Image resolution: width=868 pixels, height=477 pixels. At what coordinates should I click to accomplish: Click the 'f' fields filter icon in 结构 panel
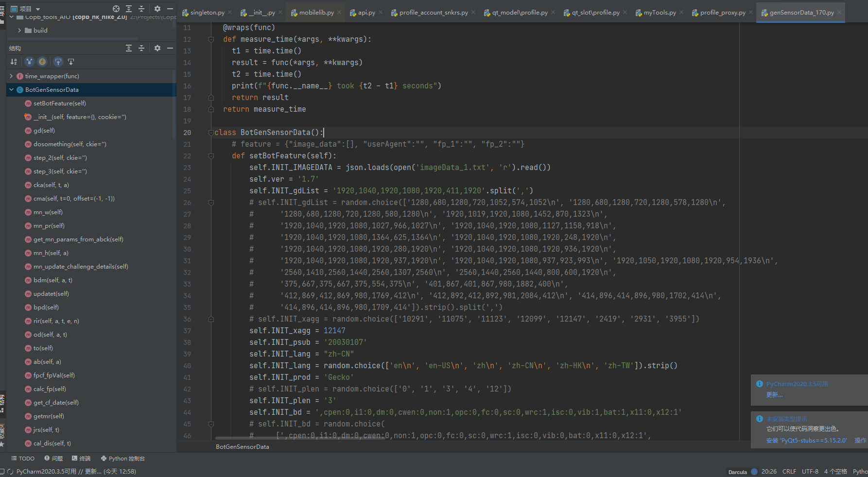(x=42, y=62)
